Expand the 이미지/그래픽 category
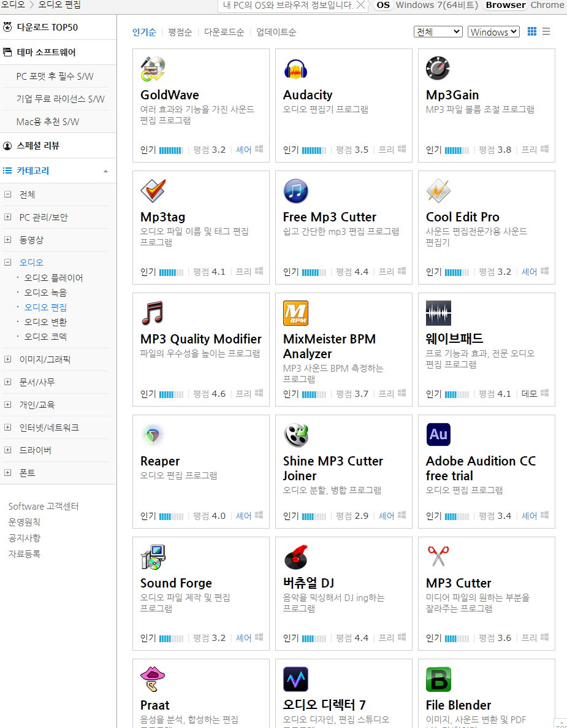The image size is (567, 728). click(7, 359)
